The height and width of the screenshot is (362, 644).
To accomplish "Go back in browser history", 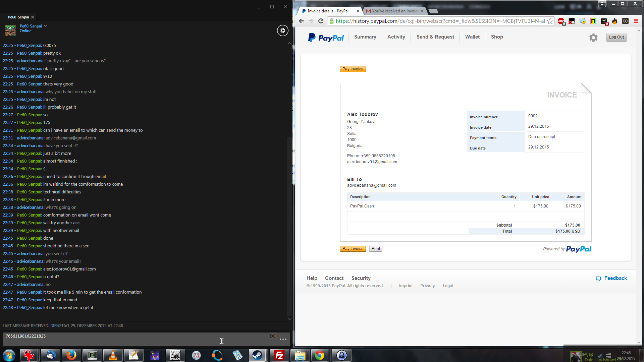I will point(301,21).
